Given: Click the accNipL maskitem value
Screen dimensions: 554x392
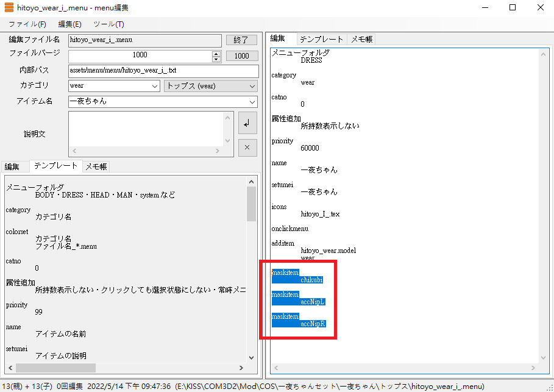Looking at the screenshot, I should pos(312,302).
